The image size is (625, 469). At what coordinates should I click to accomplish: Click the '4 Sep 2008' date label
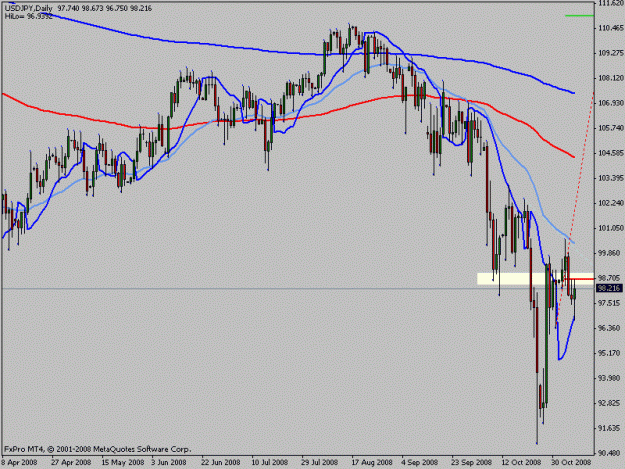[420, 462]
